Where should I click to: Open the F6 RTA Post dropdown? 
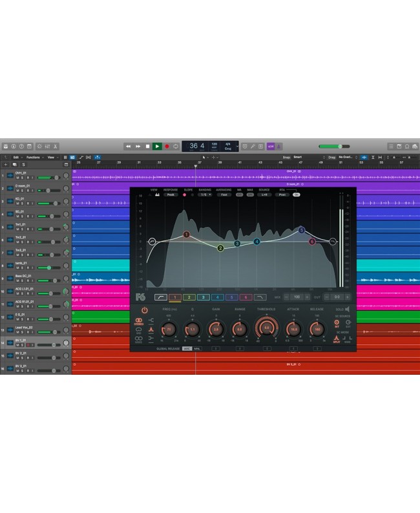click(282, 194)
